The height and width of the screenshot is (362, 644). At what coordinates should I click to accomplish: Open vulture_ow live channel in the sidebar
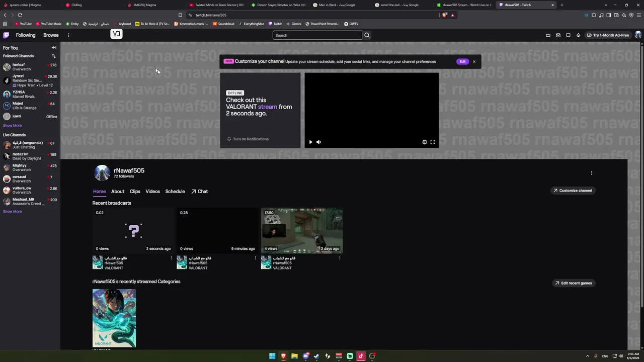(30, 190)
